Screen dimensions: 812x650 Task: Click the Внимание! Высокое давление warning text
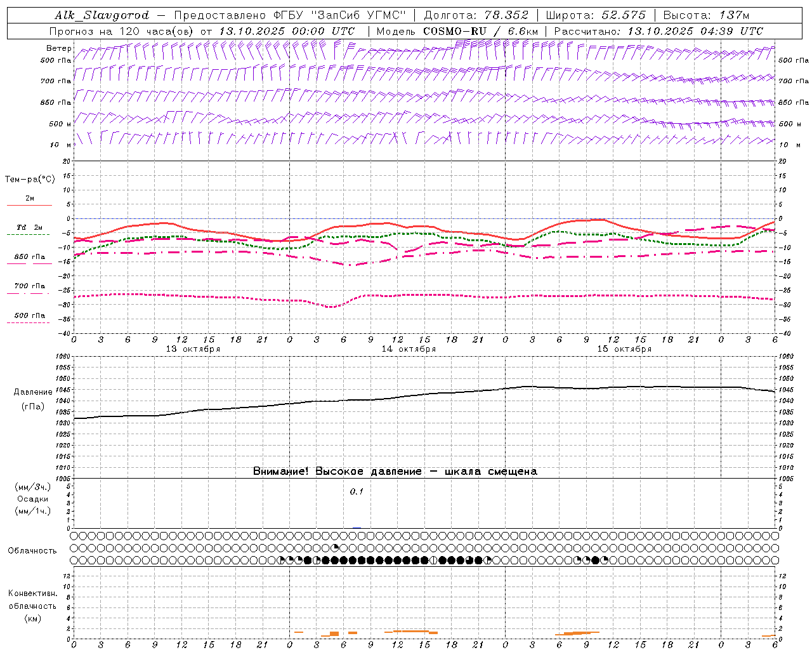point(395,471)
